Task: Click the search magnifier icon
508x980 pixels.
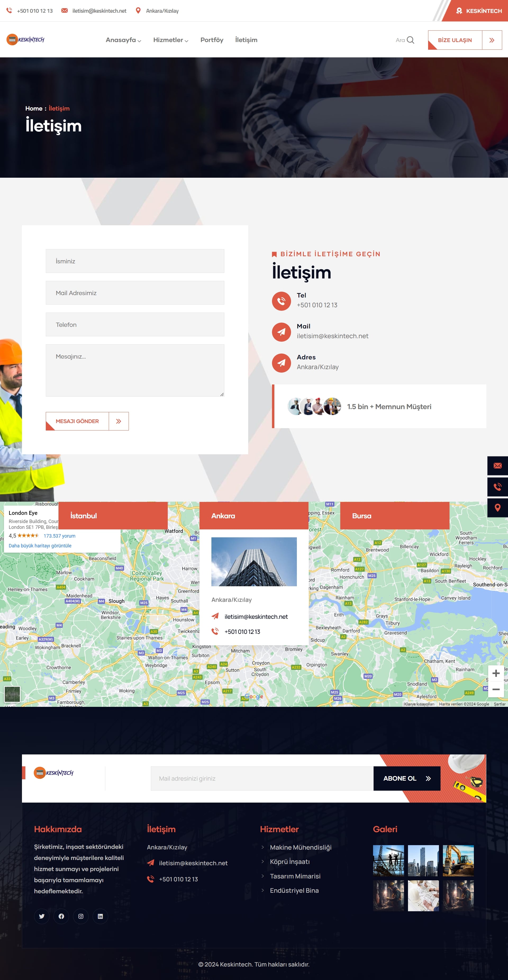Action: point(410,40)
